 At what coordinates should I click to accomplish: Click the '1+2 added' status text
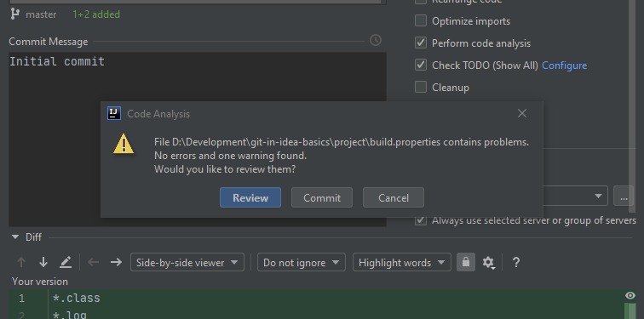coord(96,14)
